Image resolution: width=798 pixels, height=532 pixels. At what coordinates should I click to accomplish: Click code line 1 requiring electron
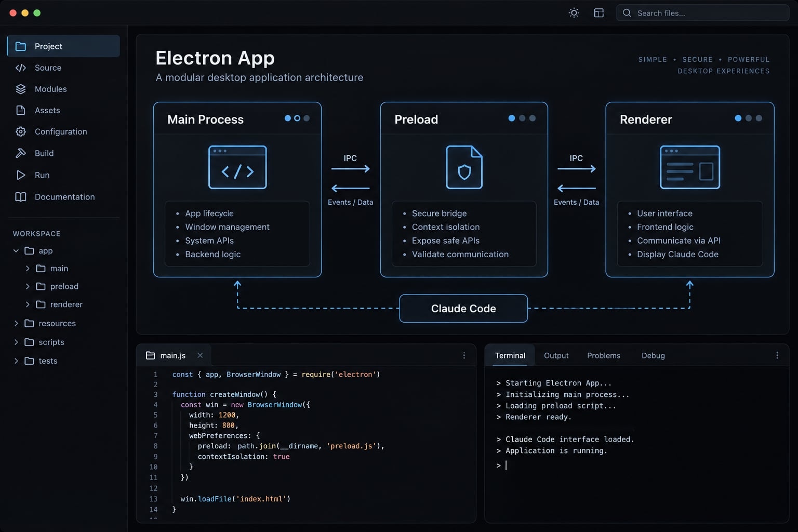(x=276, y=375)
